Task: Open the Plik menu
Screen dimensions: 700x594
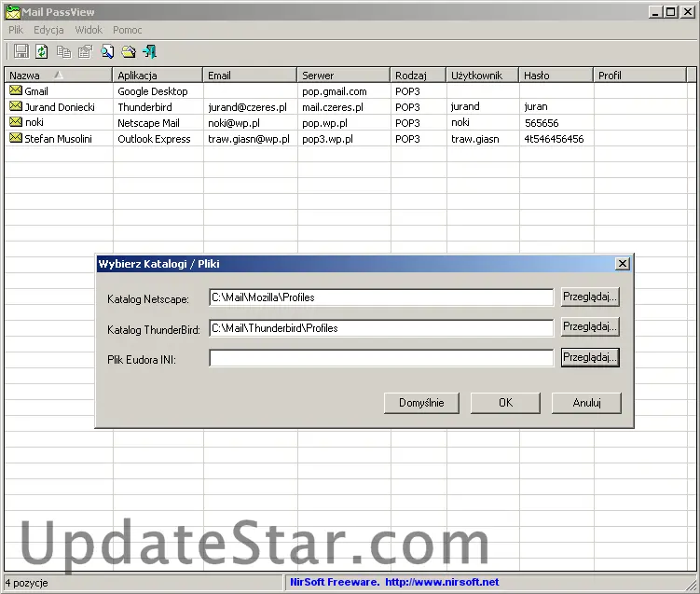Action: coord(16,30)
